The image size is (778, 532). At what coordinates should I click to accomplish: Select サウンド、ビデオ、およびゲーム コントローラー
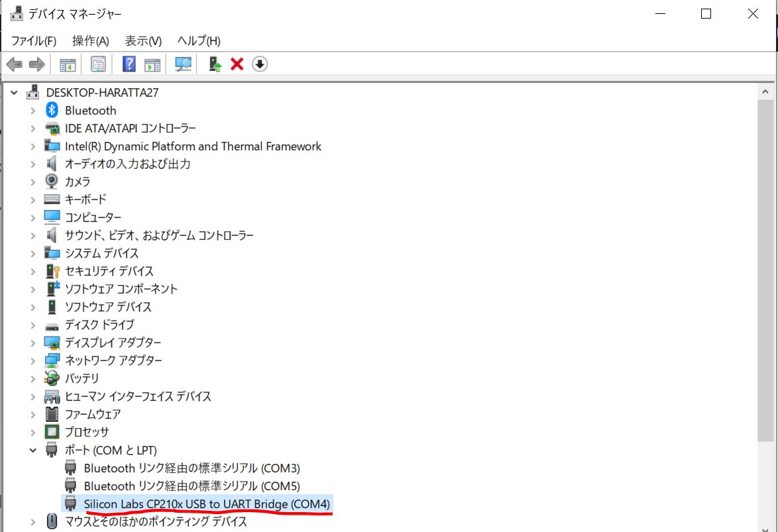pyautogui.click(x=159, y=235)
